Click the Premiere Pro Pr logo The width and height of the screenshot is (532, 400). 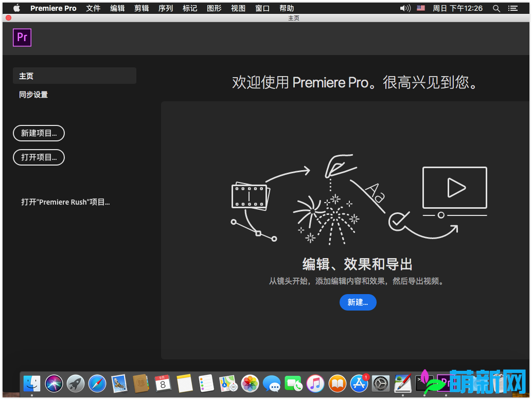coord(22,38)
